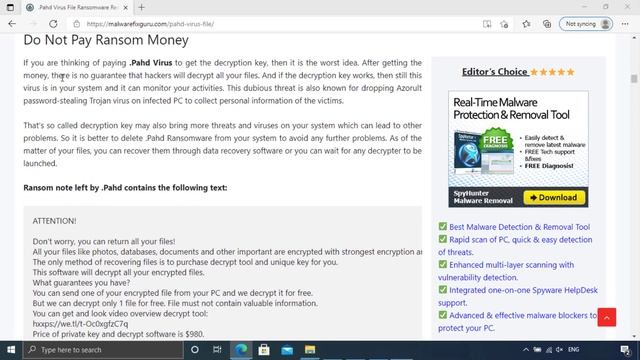Open Microsoft Store on the taskbar

(x=264, y=350)
